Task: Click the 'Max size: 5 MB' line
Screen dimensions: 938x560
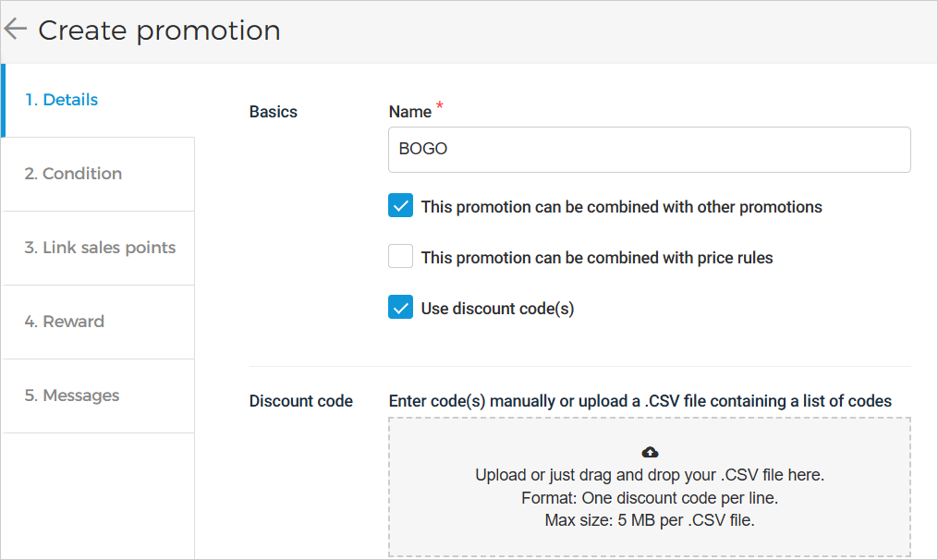Action: coord(649,520)
